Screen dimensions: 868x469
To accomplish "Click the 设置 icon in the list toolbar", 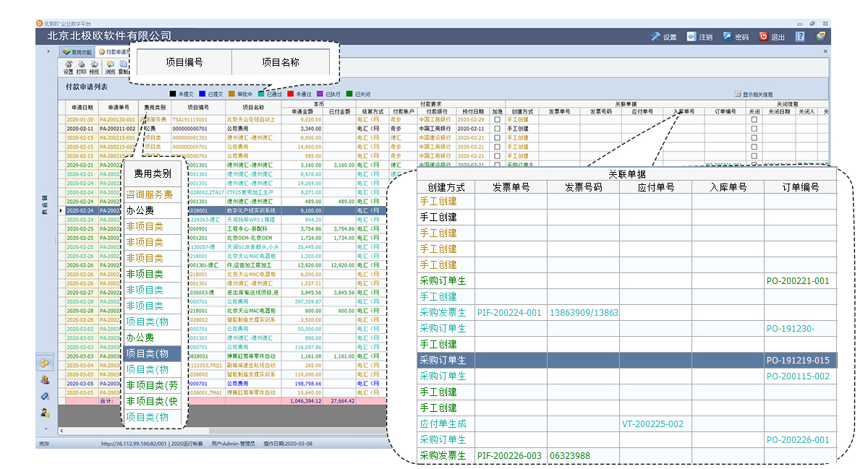I will 68,67.
